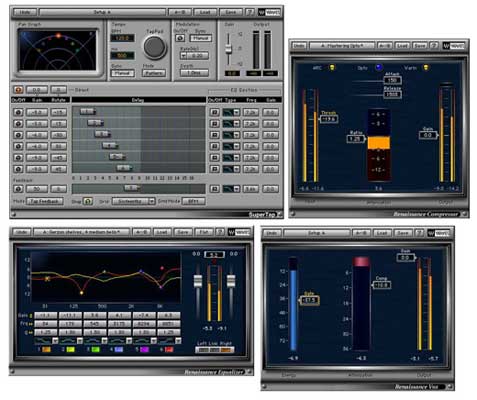Click the BPM tempo field in SuperTap
Viewport: 477px width, 400px height.
122,38
